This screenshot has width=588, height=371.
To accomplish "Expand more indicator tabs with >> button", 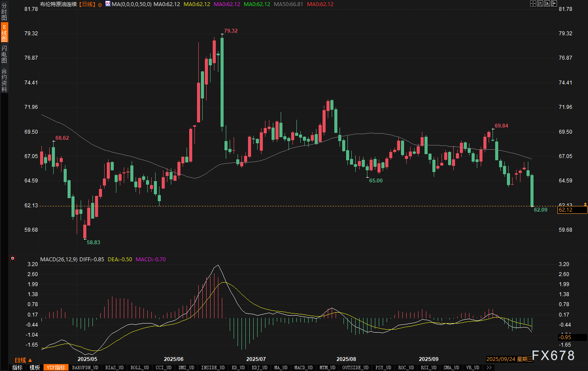I will 489,368.
